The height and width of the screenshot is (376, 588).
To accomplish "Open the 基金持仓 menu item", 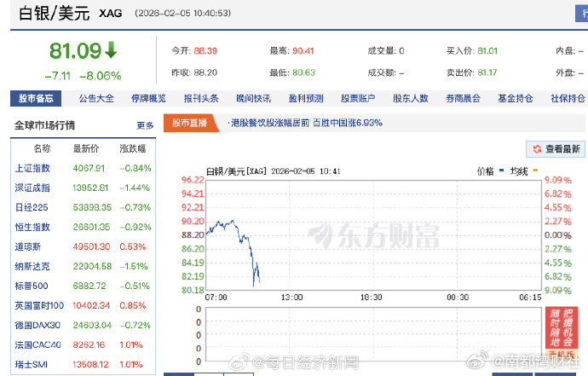I will click(x=516, y=98).
